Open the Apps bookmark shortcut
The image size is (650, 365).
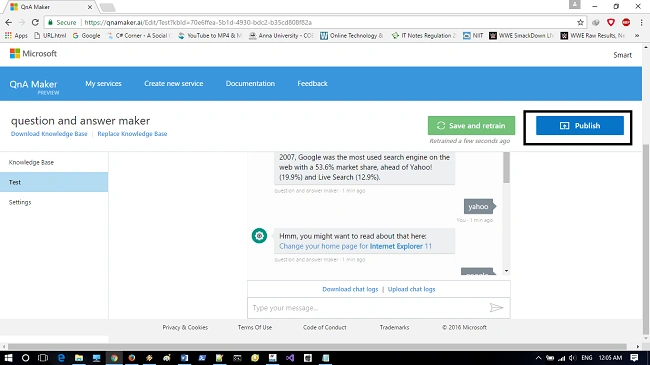tap(16, 36)
